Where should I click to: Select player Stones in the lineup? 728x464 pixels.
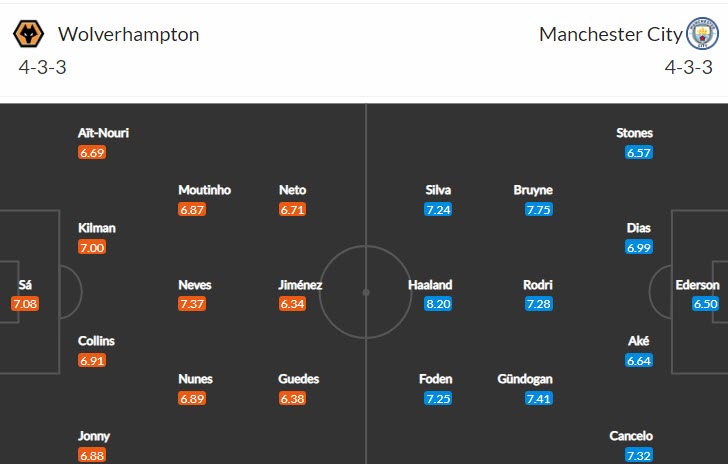tap(635, 133)
